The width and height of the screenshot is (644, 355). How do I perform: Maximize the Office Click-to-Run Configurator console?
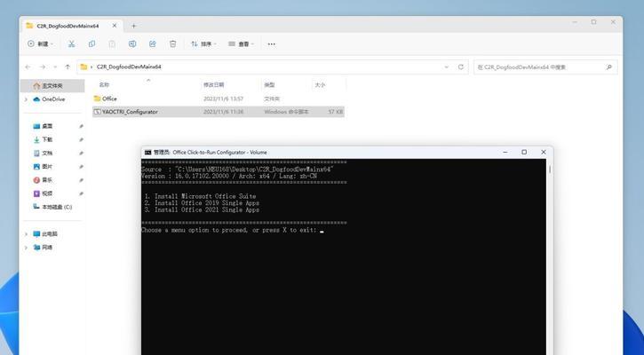pyautogui.click(x=524, y=153)
